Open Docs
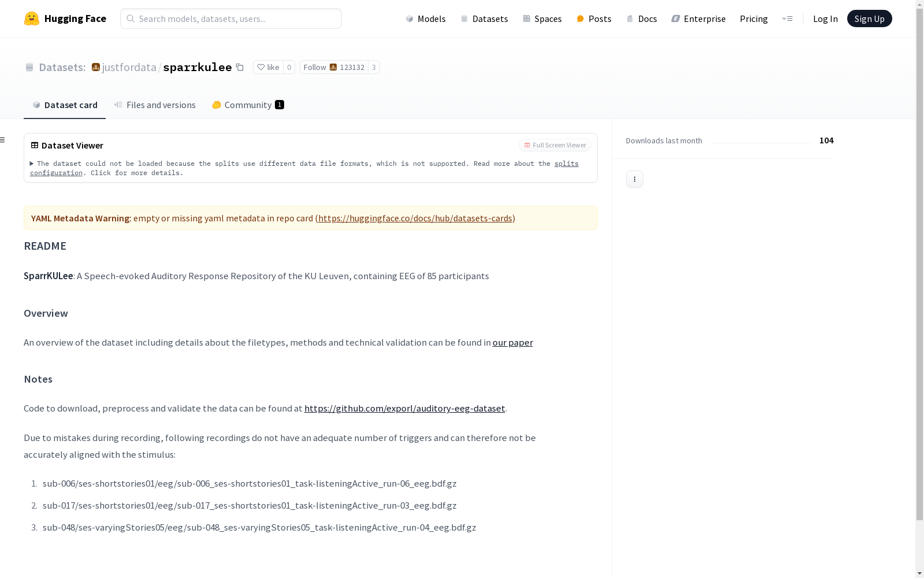Image resolution: width=924 pixels, height=578 pixels. [x=642, y=18]
